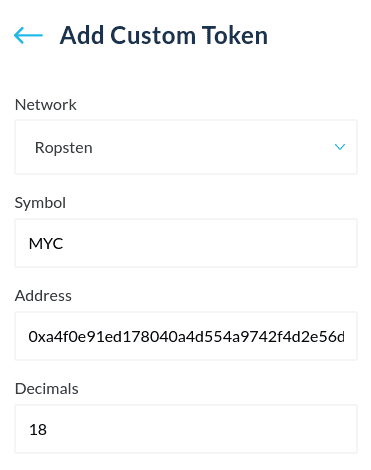Open the Ropsten network dropdown
The height and width of the screenshot is (470, 371).
pos(186,147)
